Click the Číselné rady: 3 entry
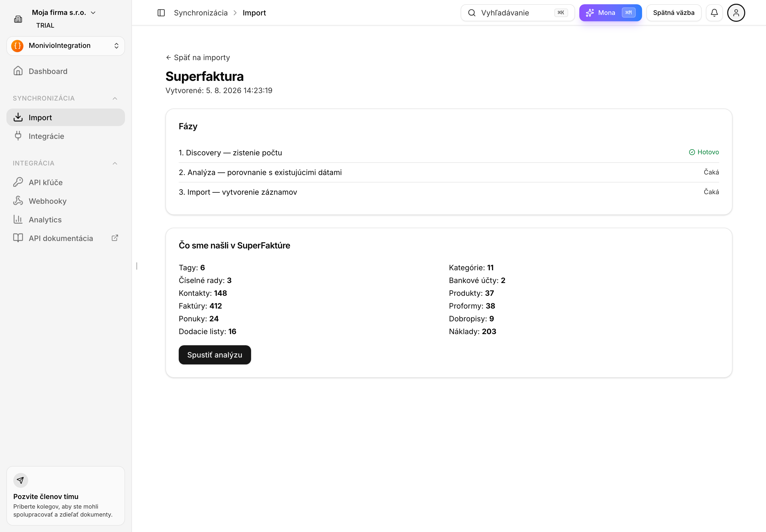The height and width of the screenshot is (532, 766). coord(205,280)
